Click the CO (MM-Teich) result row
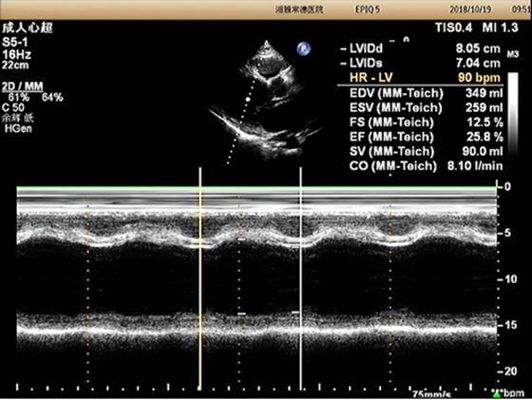 tap(426, 166)
